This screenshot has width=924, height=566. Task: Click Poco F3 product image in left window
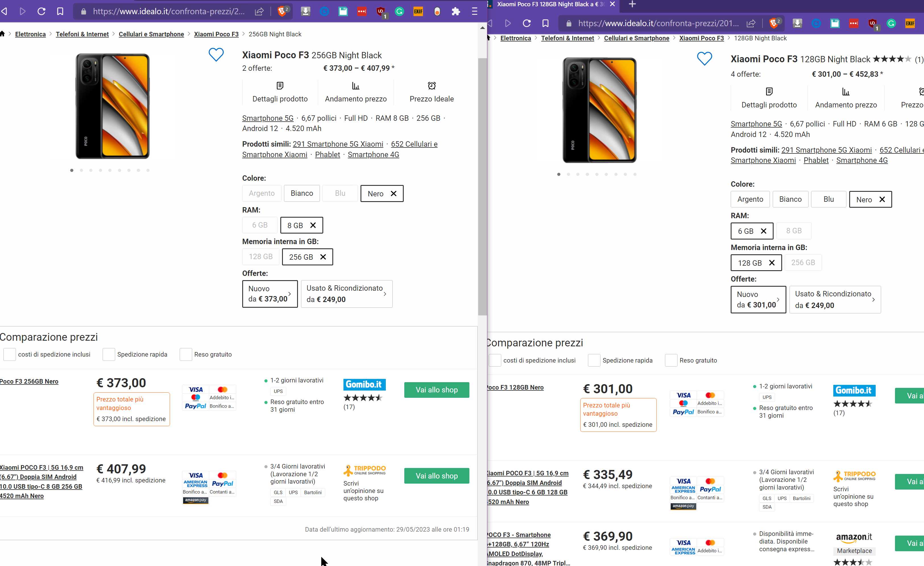coord(112,106)
